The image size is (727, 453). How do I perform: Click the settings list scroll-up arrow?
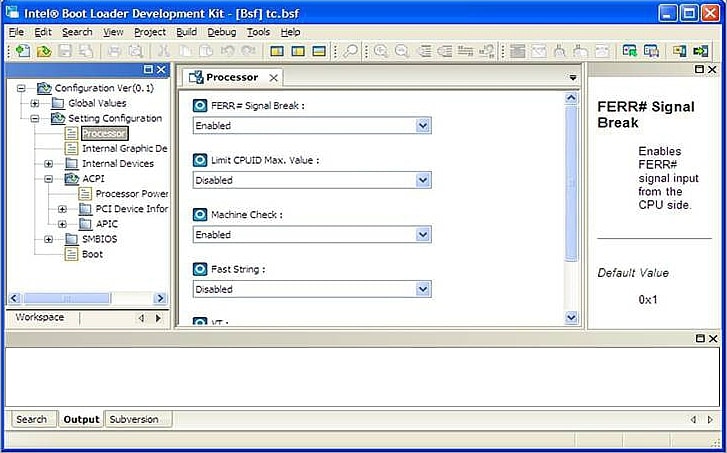[571, 98]
